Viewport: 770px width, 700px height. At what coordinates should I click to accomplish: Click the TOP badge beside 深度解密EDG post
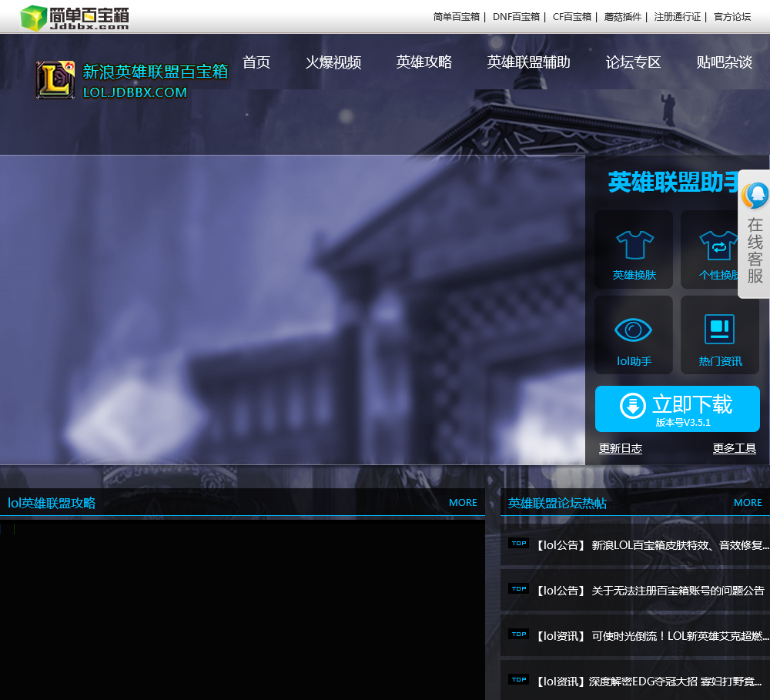click(x=518, y=680)
